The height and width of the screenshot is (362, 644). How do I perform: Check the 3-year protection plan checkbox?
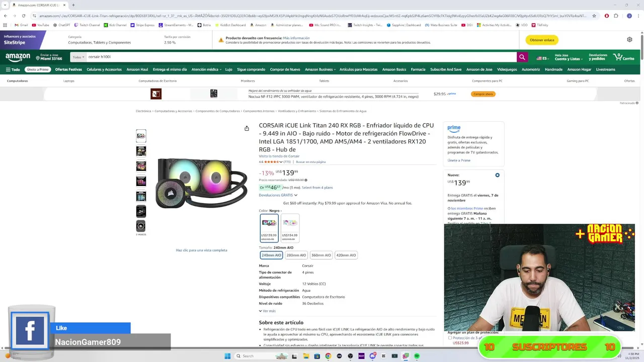450,338
